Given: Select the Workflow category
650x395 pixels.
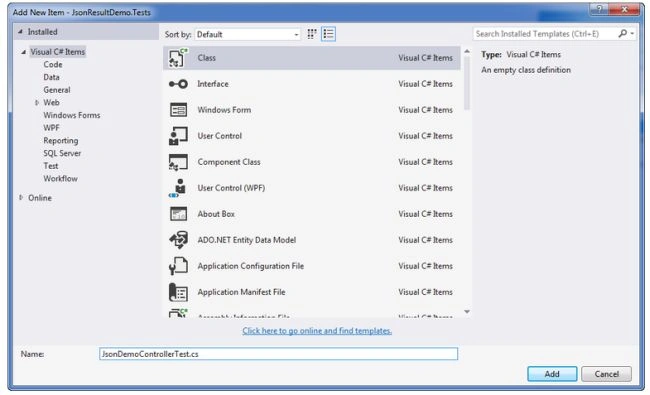Looking at the screenshot, I should click(x=61, y=179).
